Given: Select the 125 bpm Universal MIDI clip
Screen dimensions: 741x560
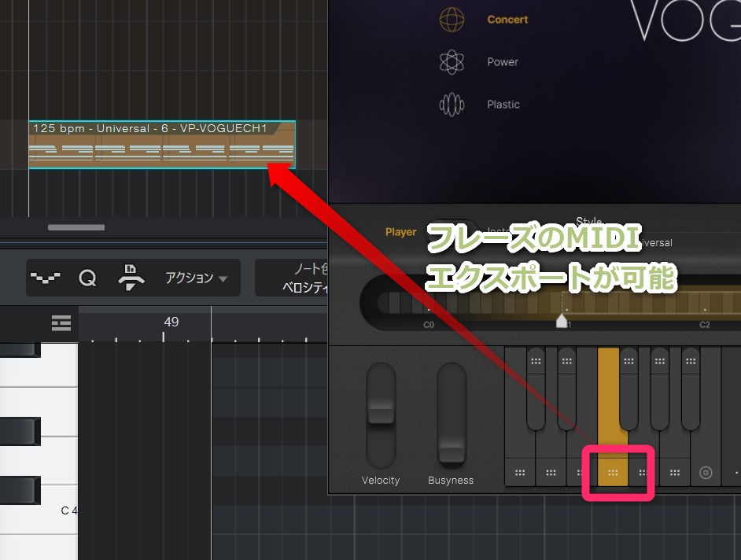Looking at the screenshot, I should tap(161, 146).
